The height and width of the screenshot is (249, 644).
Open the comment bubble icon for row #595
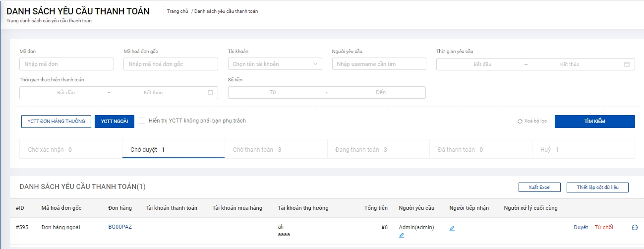[635, 228]
